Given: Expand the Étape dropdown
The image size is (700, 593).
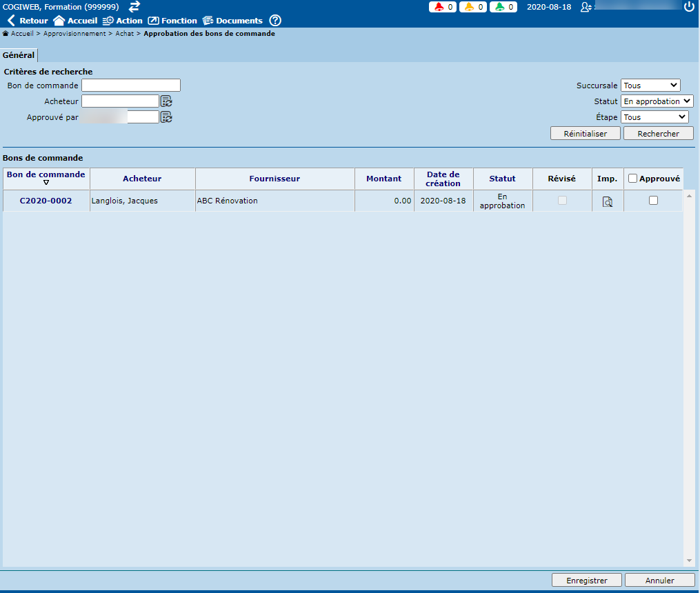Looking at the screenshot, I should tap(654, 117).
